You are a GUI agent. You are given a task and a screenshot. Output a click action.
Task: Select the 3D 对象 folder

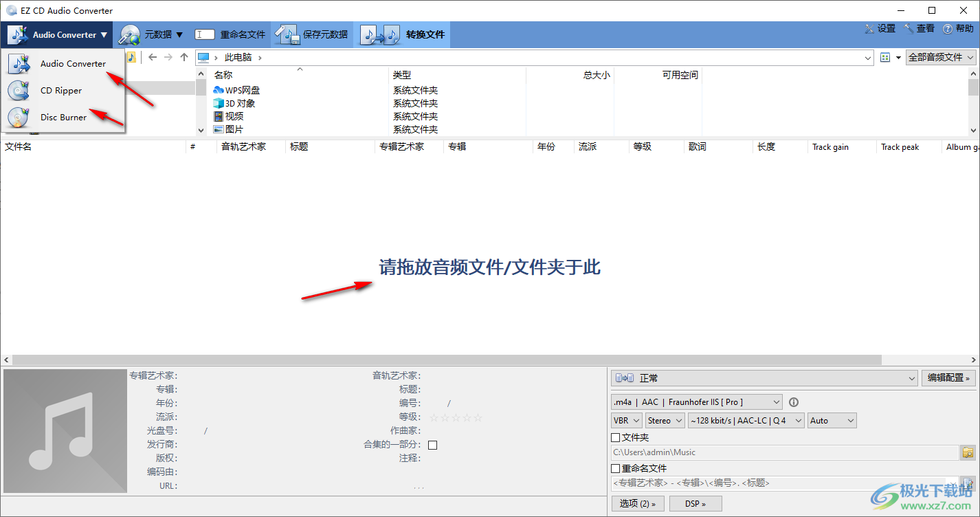click(241, 103)
